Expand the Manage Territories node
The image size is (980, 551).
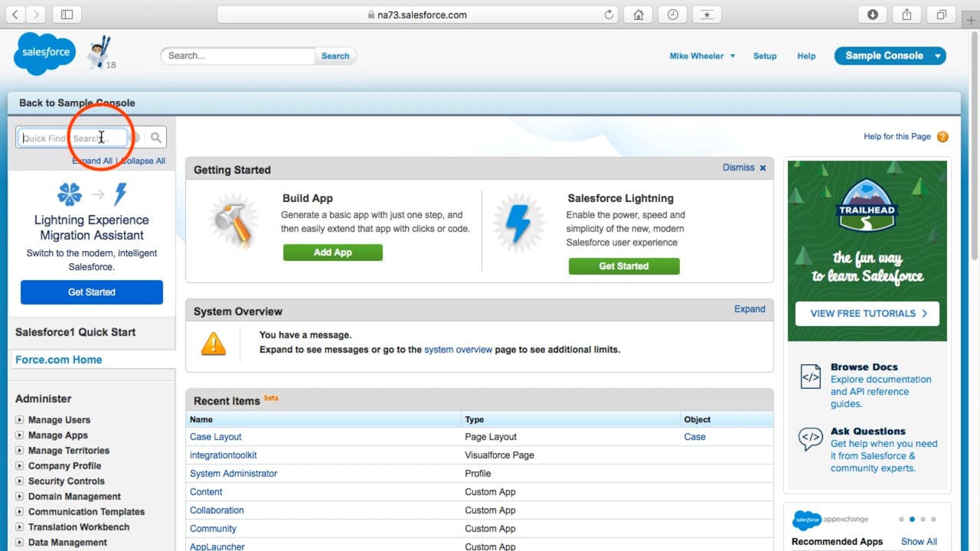[x=20, y=451]
